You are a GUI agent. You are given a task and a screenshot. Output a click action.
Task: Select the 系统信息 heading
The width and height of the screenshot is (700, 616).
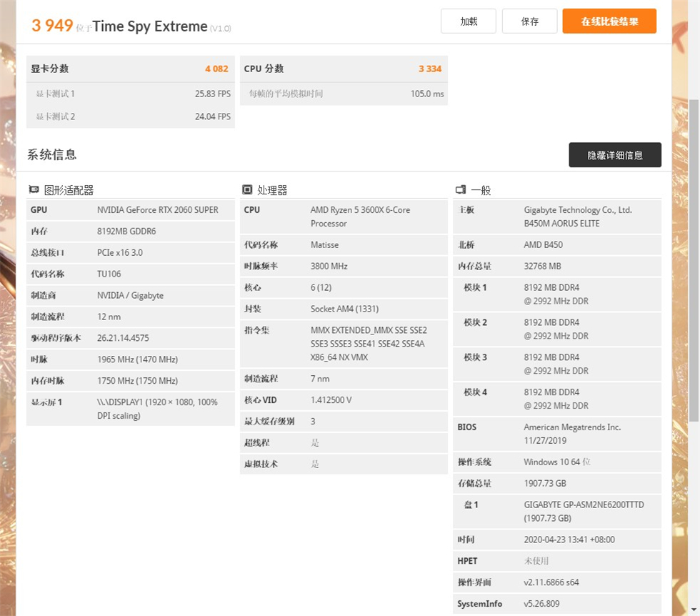[51, 154]
